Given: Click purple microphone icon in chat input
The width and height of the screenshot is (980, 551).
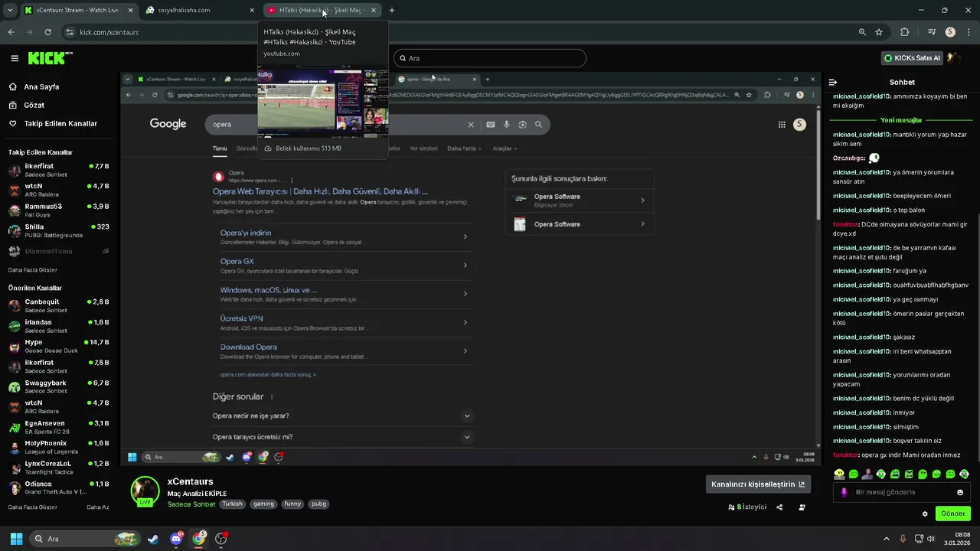Looking at the screenshot, I should pyautogui.click(x=844, y=492).
